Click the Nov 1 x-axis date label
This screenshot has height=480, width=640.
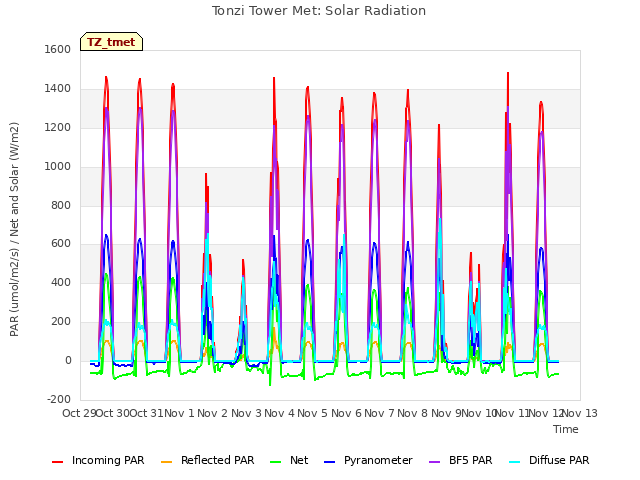click(x=179, y=413)
